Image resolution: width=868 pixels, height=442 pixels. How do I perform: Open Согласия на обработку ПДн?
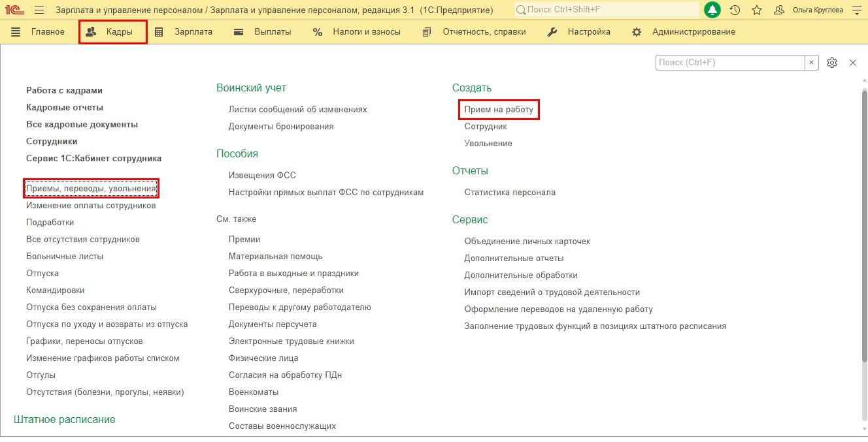point(285,375)
